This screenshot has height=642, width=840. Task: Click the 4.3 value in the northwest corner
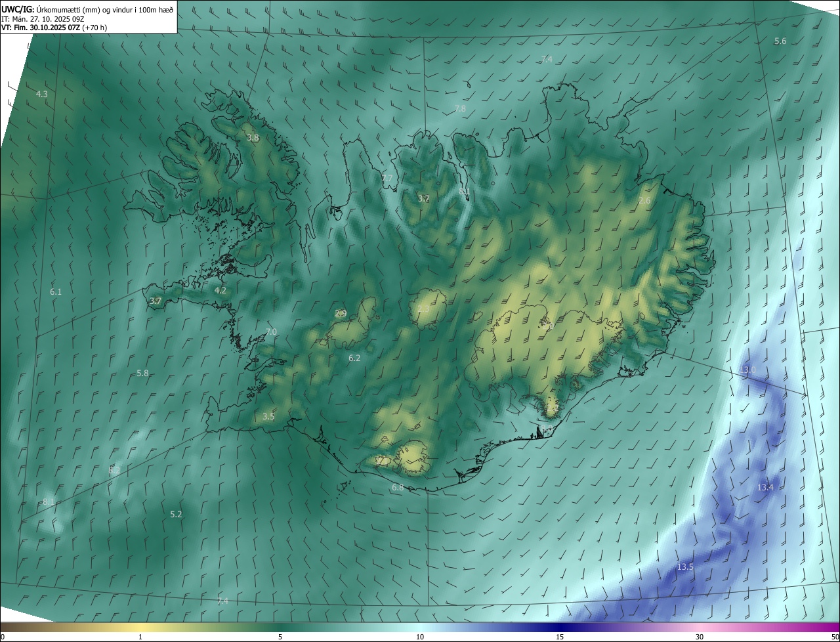[41, 95]
